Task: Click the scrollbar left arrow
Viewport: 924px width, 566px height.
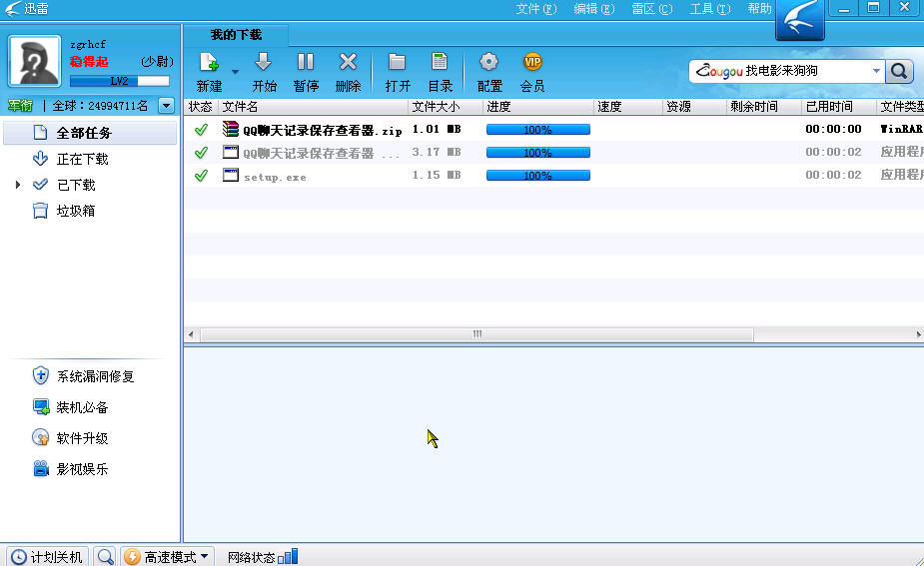Action: [191, 334]
